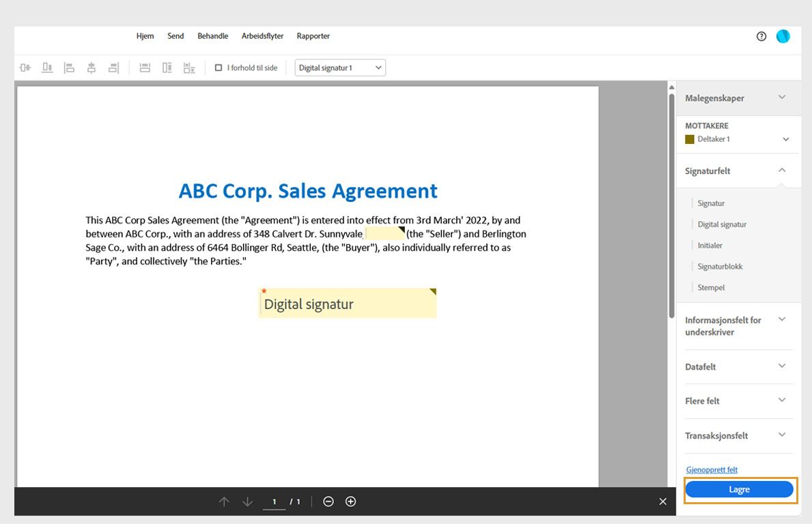Click the Lagre button
This screenshot has width=812, height=524.
[739, 489]
